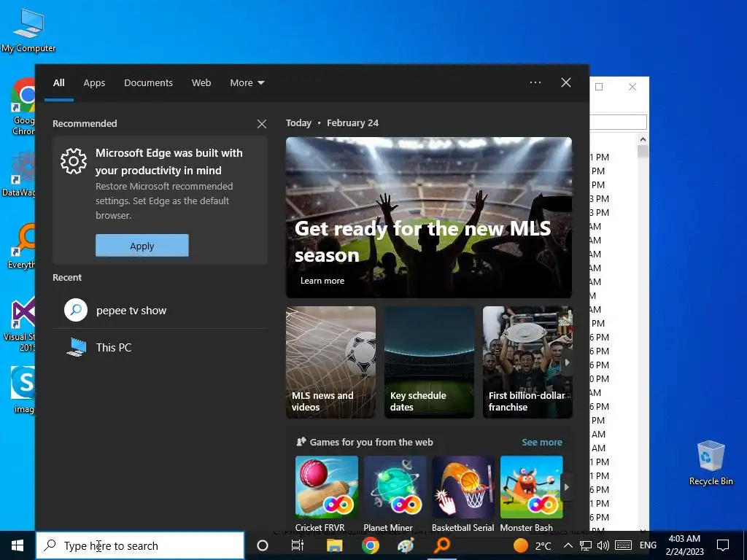
Task: Open the Get ready for the new MLS season banner
Action: point(429,217)
